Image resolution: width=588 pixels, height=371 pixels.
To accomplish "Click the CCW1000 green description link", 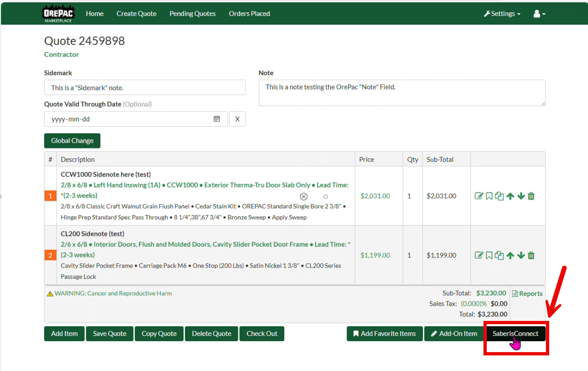I will click(x=205, y=190).
